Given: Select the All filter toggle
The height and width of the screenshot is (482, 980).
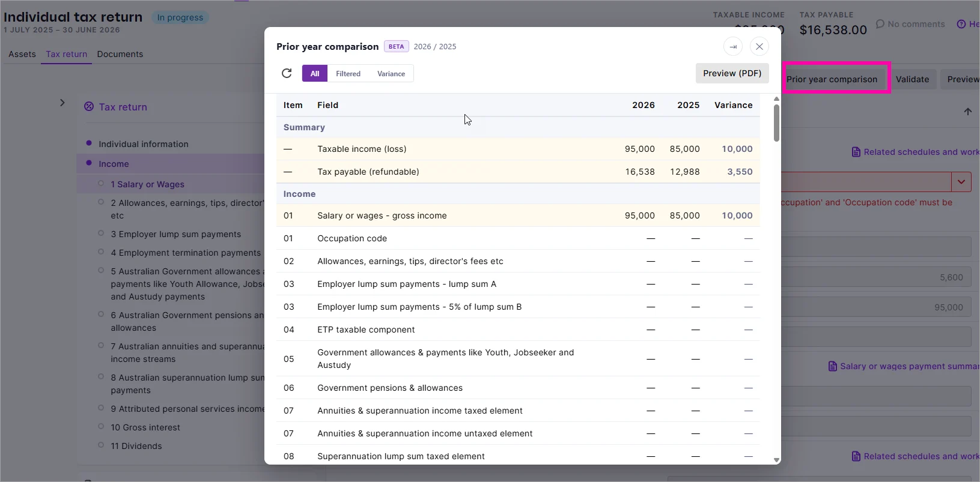Looking at the screenshot, I should (315, 73).
